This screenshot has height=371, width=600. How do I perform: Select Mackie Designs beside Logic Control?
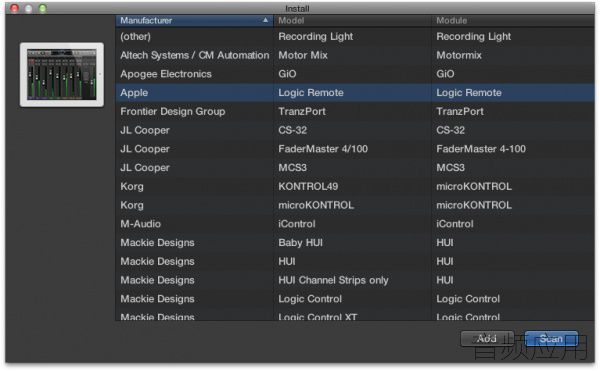(157, 299)
